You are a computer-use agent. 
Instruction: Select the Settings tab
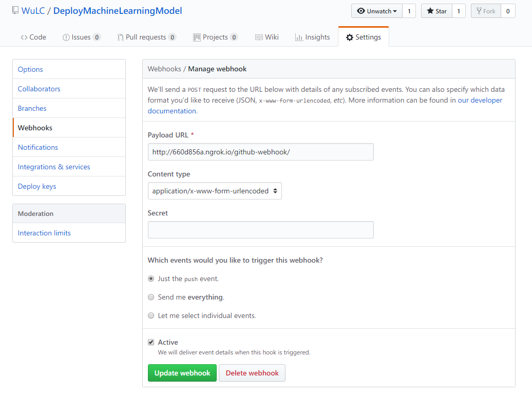[x=364, y=37]
